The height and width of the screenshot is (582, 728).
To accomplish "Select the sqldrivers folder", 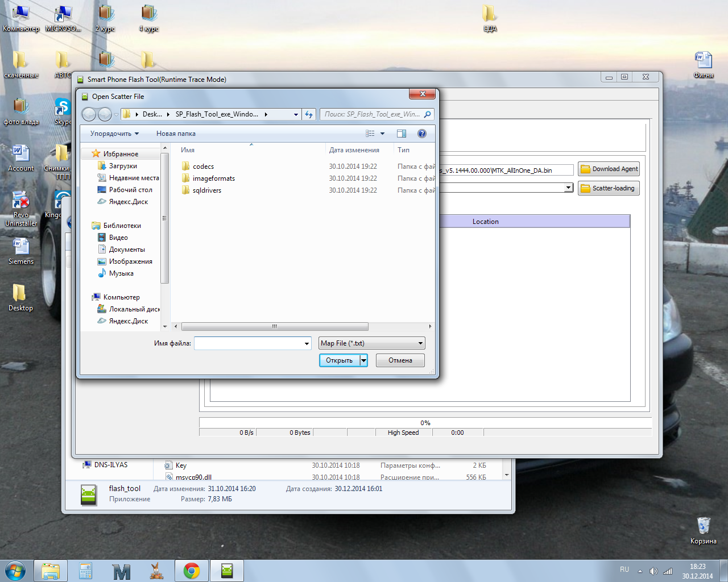I will coord(206,190).
